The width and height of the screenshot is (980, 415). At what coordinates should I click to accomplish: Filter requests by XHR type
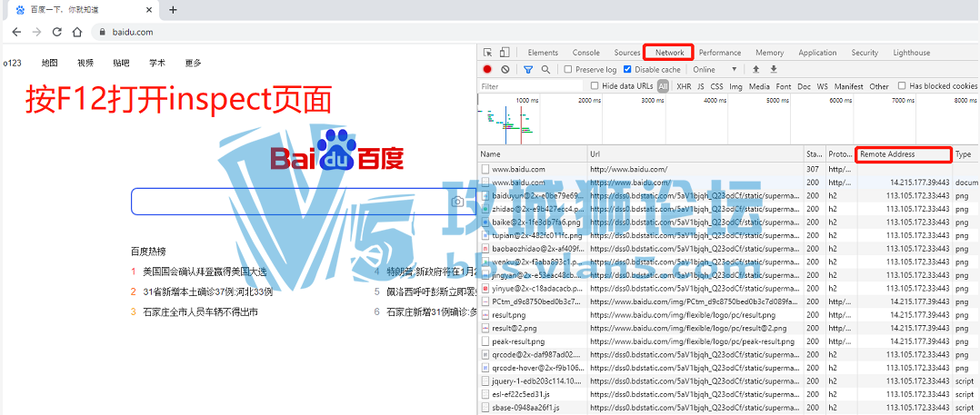click(683, 86)
